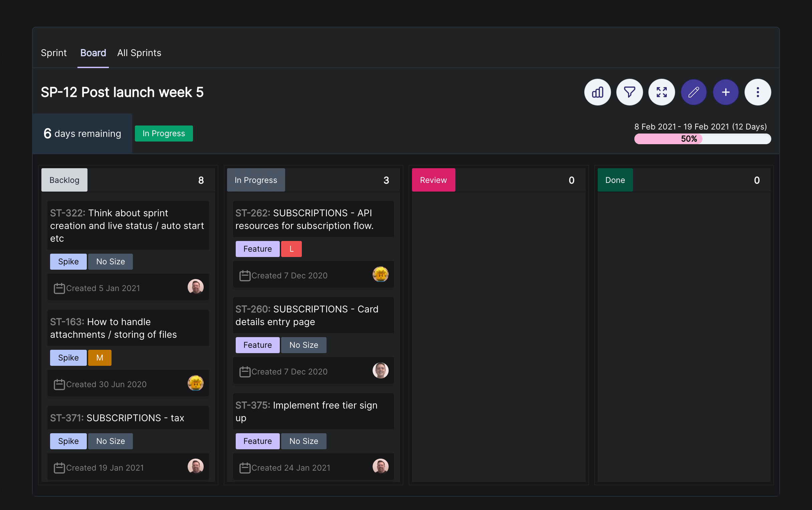Click the Review column header label
Viewport: 812px width, 510px height.
click(433, 180)
